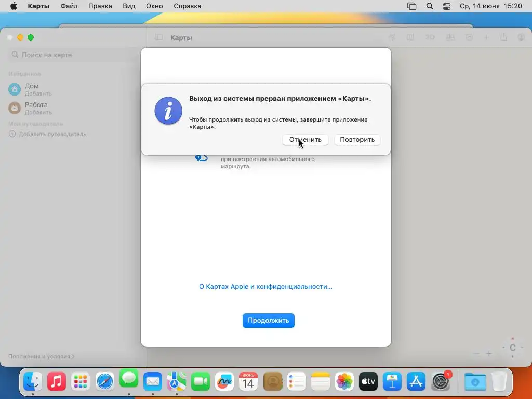
Task: Open the Вид menu
Action: tap(129, 6)
